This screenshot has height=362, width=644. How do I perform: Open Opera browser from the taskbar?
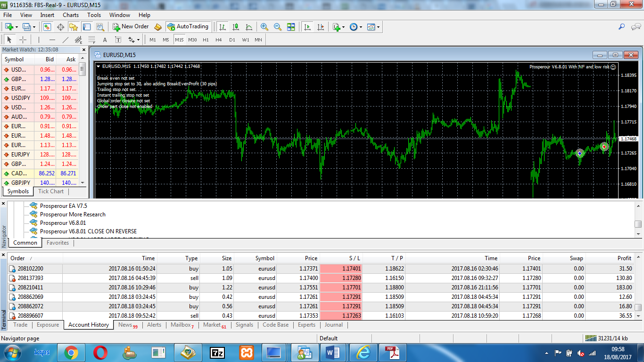[100, 352]
